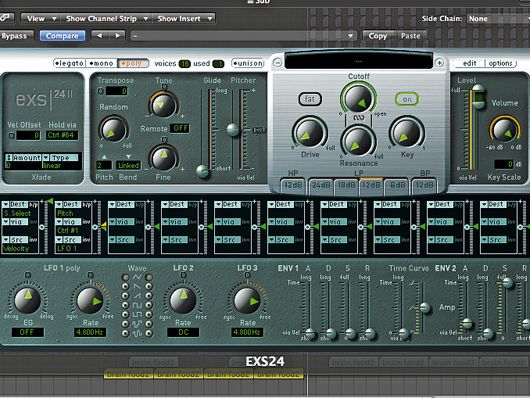This screenshot has width=530, height=398.
Task: Click the plus button beside instrument display
Action: tap(439, 63)
